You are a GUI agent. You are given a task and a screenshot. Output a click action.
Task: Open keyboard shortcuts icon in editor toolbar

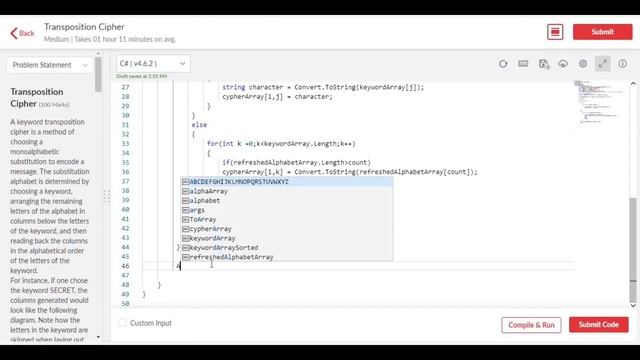coord(523,64)
